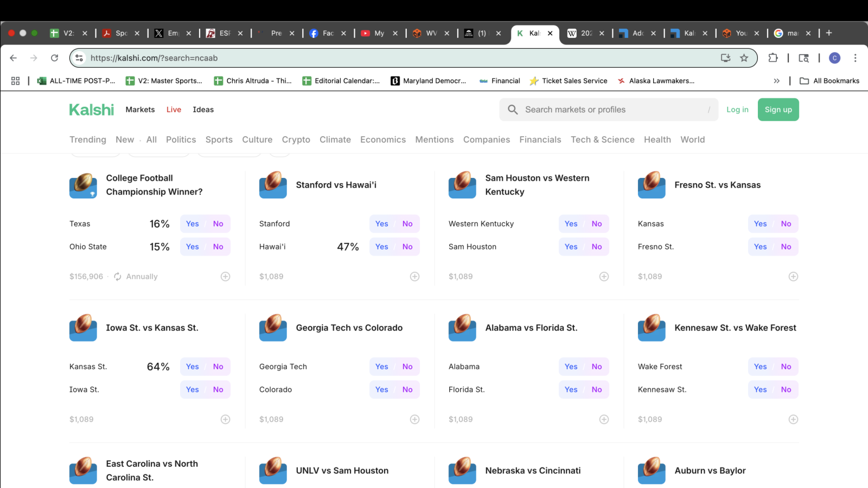Expand hidden bookmarks with double chevron
The height and width of the screenshot is (488, 868).
coord(776,81)
